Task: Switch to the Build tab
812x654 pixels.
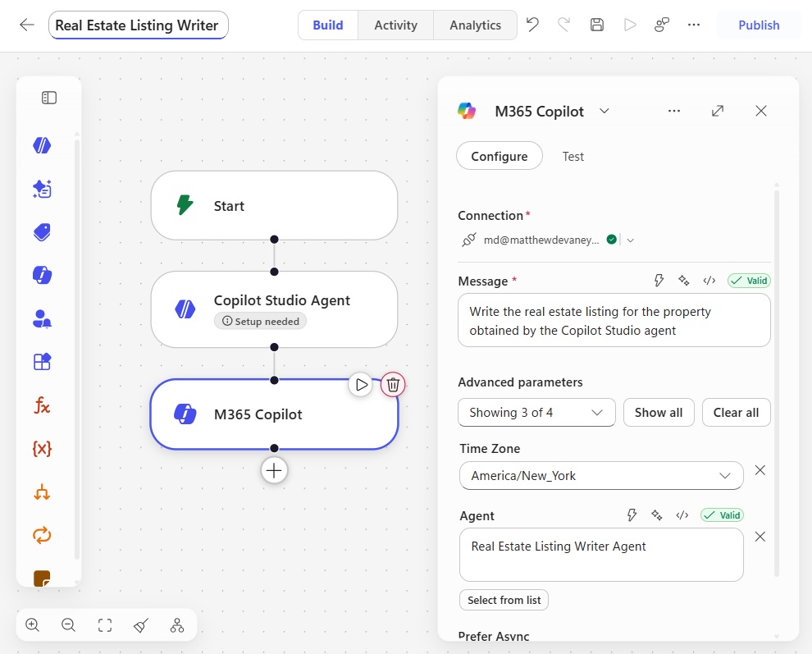Action: [328, 25]
